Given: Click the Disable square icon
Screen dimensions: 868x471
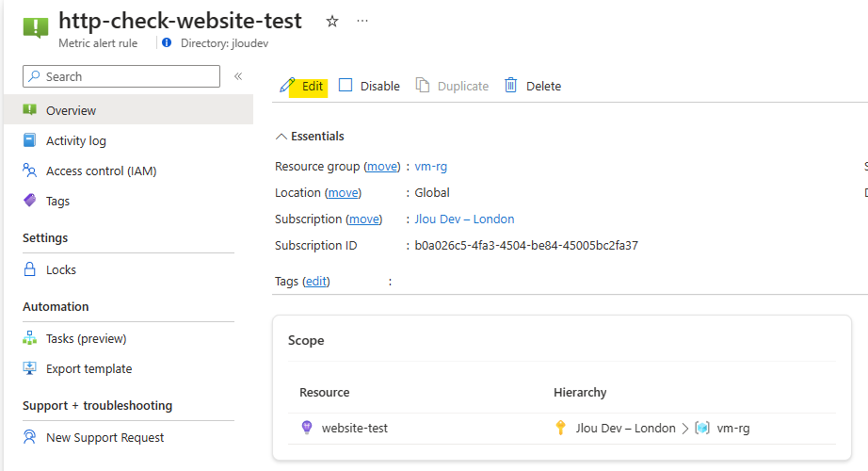Looking at the screenshot, I should tap(346, 85).
